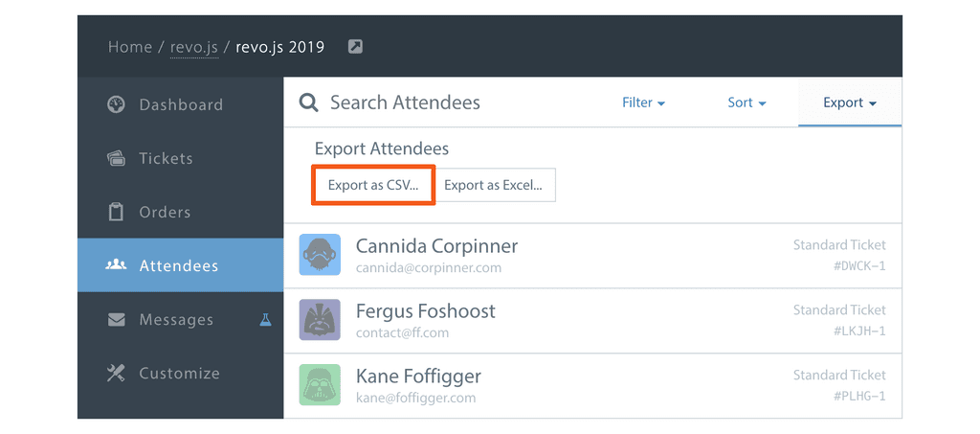Click the Attendees people icon

tap(116, 265)
